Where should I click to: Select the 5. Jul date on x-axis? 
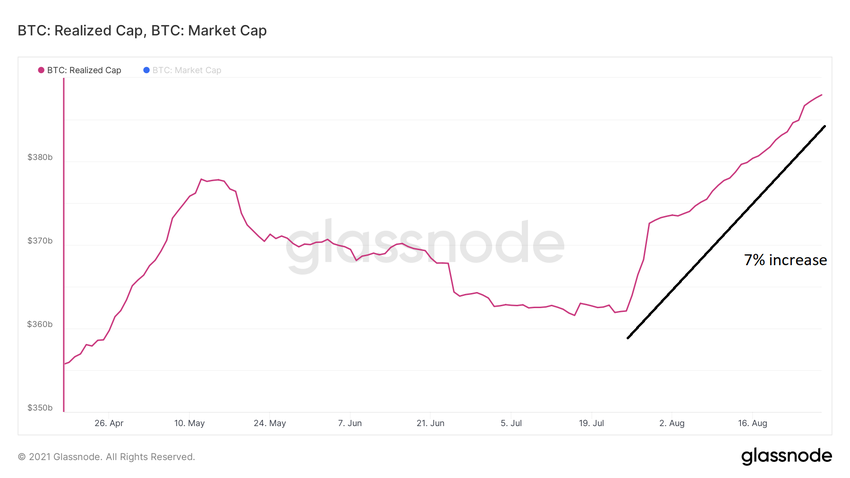pyautogui.click(x=510, y=424)
